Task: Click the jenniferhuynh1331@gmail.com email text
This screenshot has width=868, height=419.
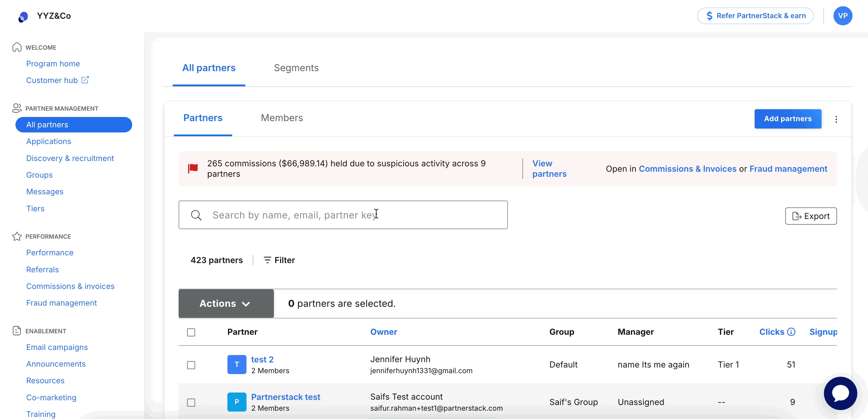Action: point(421,370)
